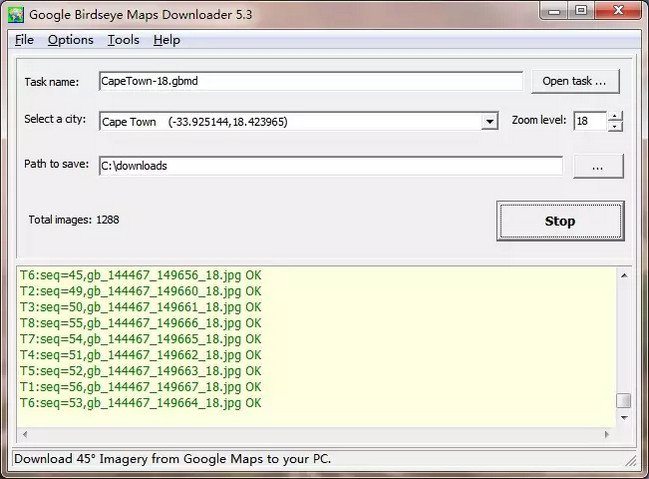Viewport: 649px width, 479px height.
Task: Click the status bar Download 45° Imagery text
Action: point(173,459)
